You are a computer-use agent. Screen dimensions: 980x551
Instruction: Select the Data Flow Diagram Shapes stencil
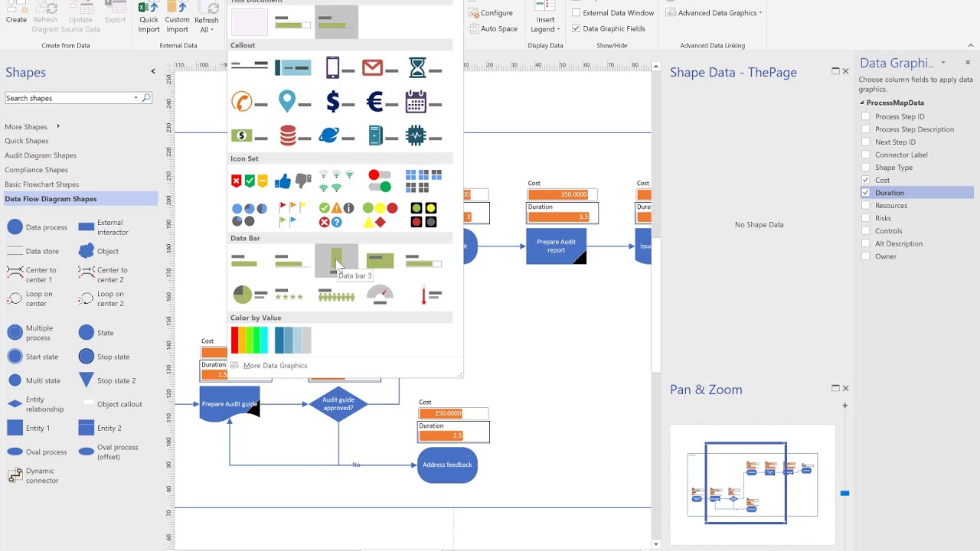click(x=80, y=199)
